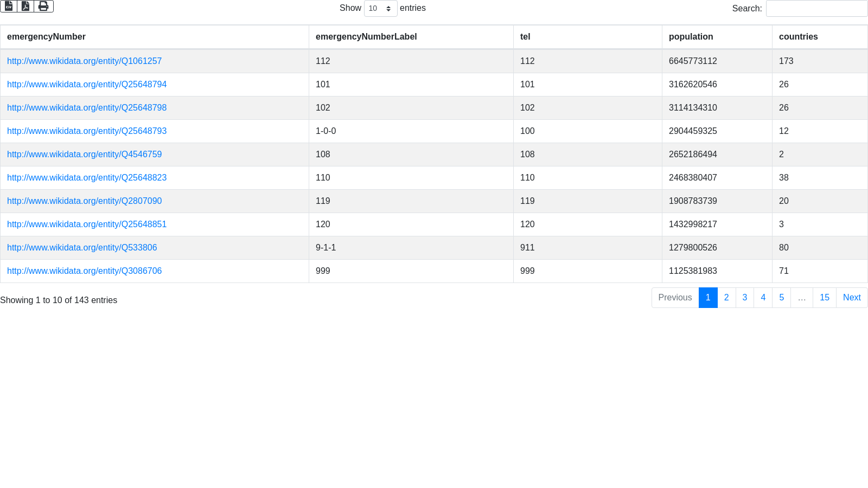Screen dimensions: 868x488
Task: Sort by emergencyNumber column header
Action: coord(46,37)
